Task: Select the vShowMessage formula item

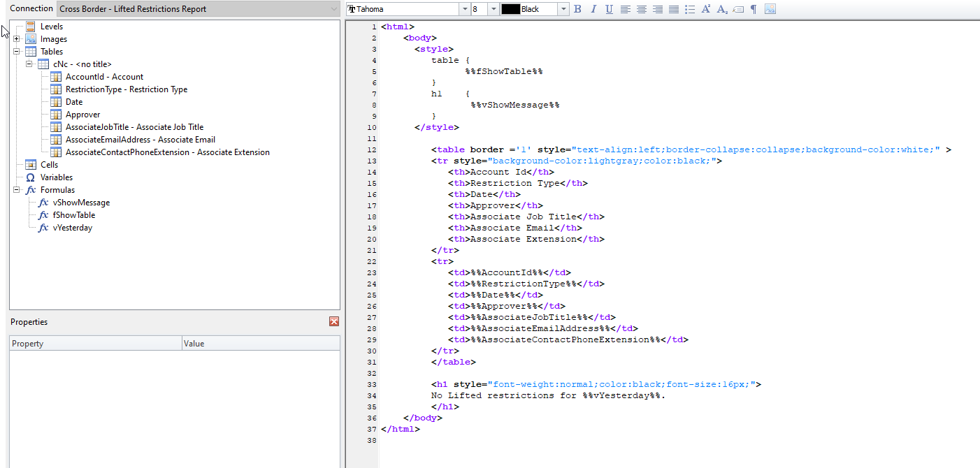Action: coord(81,203)
